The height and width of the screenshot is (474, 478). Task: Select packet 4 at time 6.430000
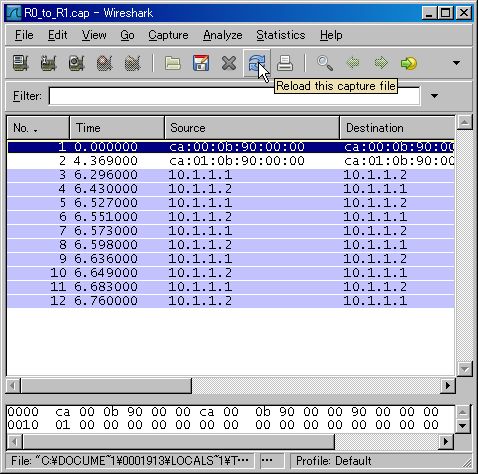[x=231, y=189]
